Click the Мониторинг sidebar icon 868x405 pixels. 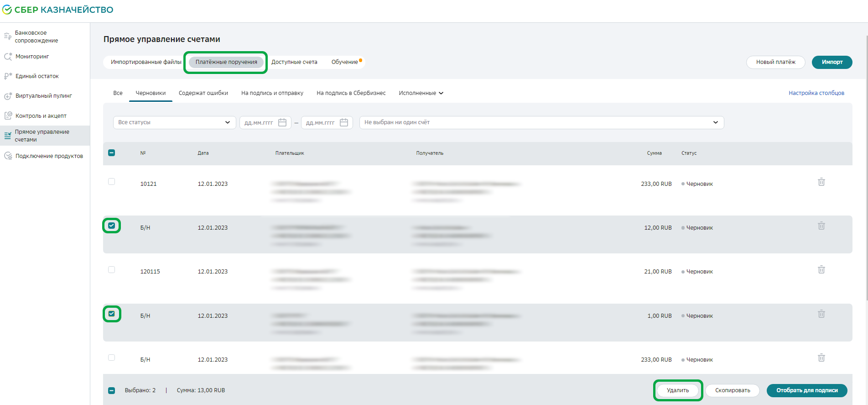pos(8,57)
